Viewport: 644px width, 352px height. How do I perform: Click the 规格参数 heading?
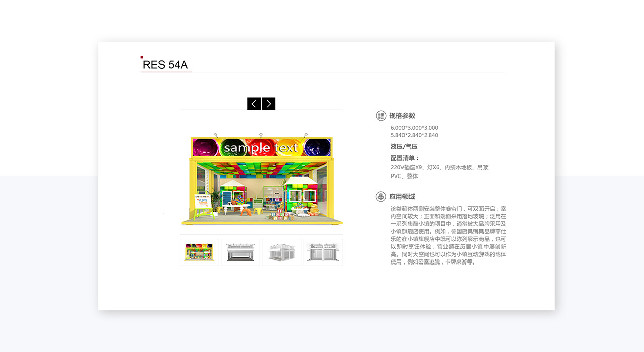(x=403, y=116)
